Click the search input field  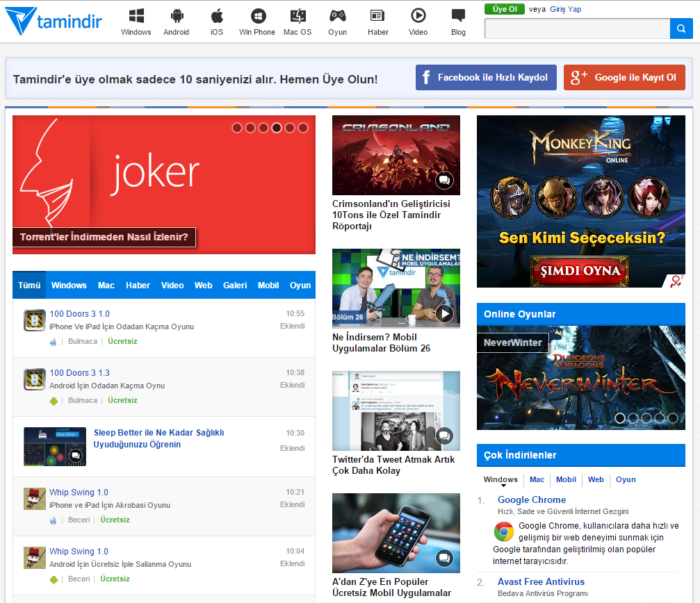pyautogui.click(x=577, y=28)
